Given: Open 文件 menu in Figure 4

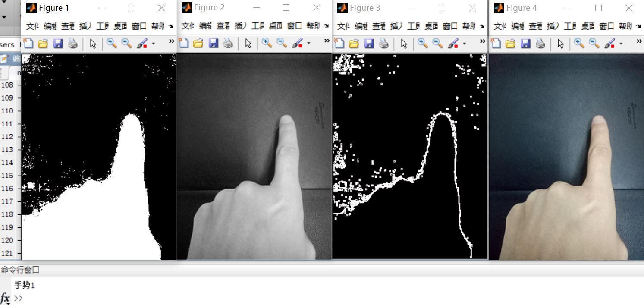Looking at the screenshot, I should (500, 26).
